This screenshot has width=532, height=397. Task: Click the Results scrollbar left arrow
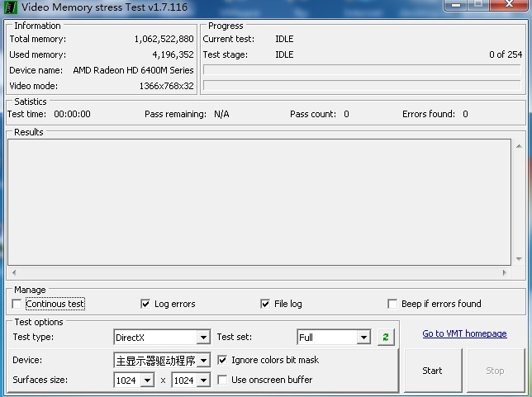click(x=14, y=273)
